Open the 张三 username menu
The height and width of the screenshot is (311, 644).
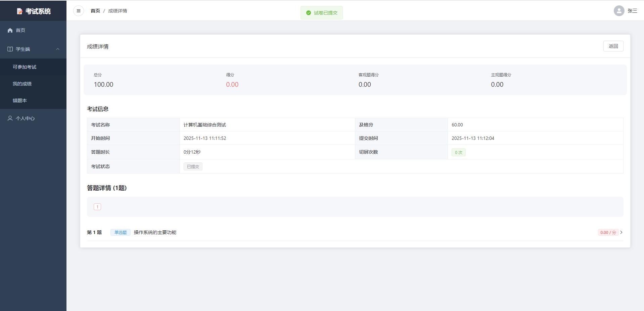[632, 11]
